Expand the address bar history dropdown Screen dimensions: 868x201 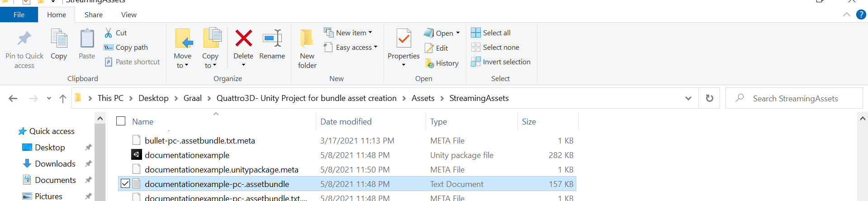coord(688,98)
